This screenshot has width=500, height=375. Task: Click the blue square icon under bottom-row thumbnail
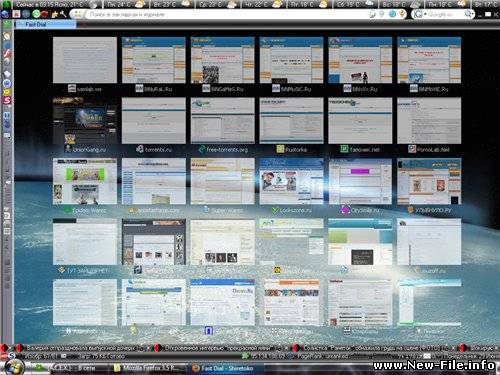click(x=208, y=331)
